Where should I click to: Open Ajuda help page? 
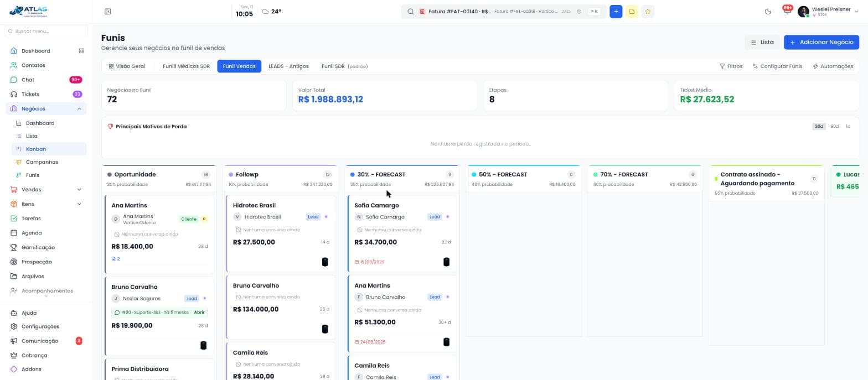29,313
